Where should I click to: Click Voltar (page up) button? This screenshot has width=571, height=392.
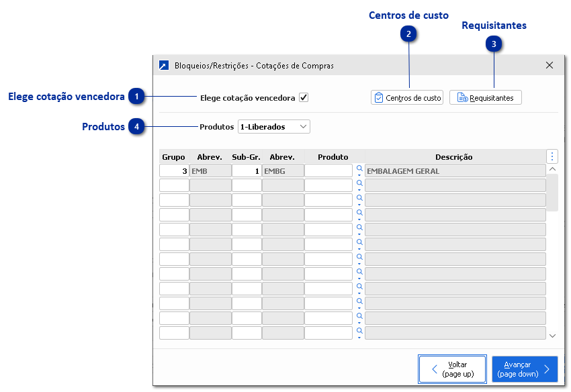(452, 369)
